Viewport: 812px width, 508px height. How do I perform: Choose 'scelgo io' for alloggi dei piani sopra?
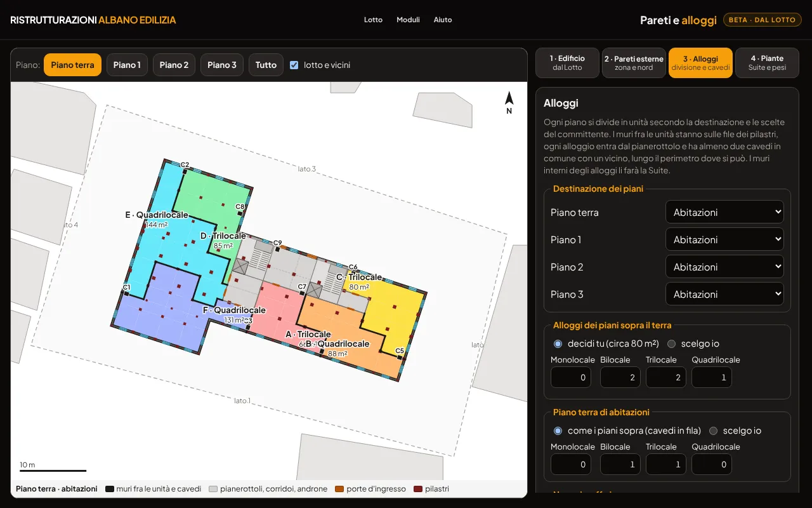(671, 344)
